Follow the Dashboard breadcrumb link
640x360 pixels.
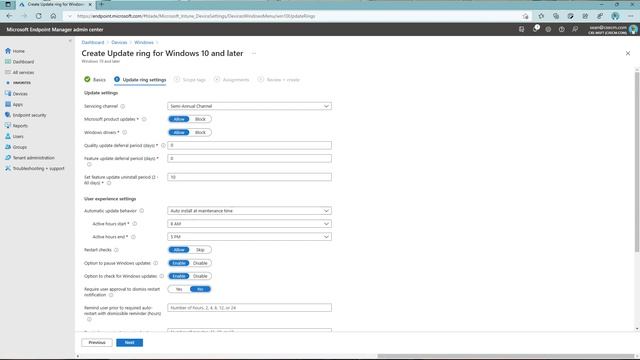(93, 42)
